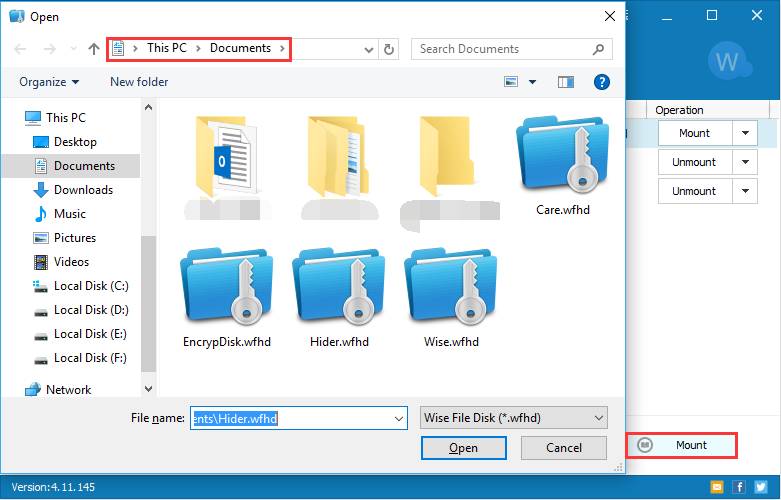The image size is (781, 500).
Task: Click the Operation column header
Action: (708, 110)
